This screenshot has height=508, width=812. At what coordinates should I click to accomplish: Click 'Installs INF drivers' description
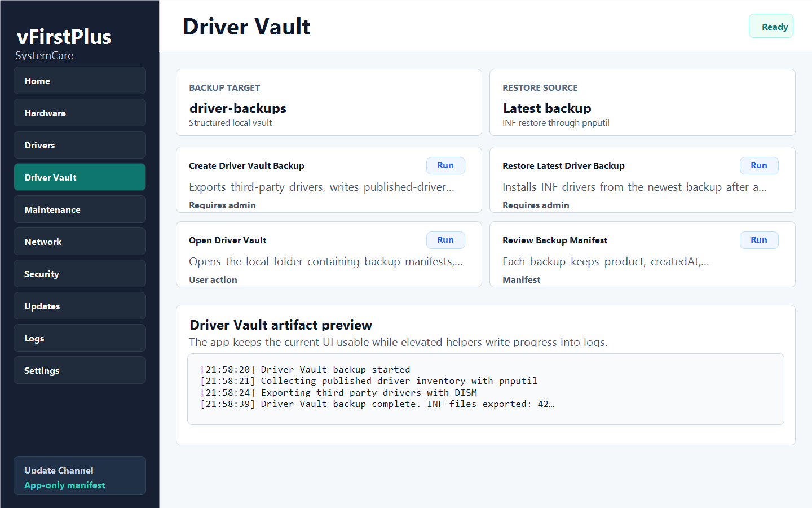(634, 187)
